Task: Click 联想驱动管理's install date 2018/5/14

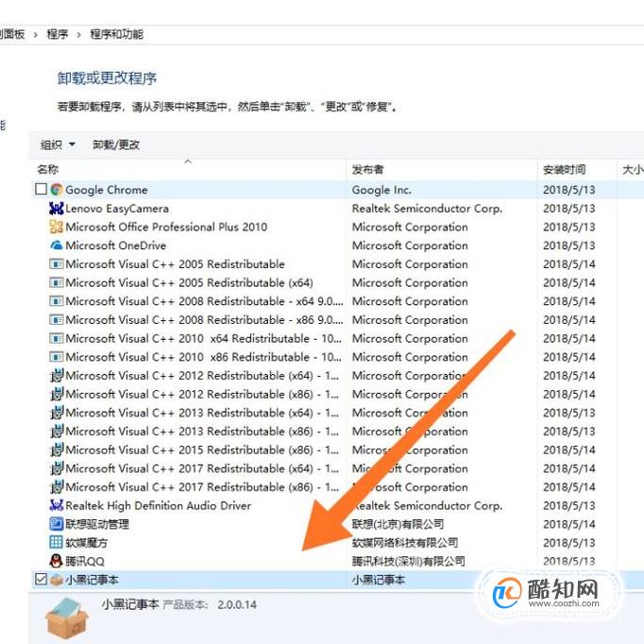Action: pos(568,524)
